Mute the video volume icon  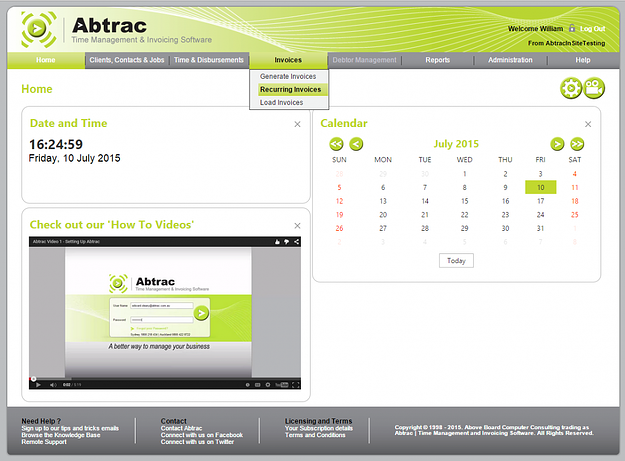(53, 384)
